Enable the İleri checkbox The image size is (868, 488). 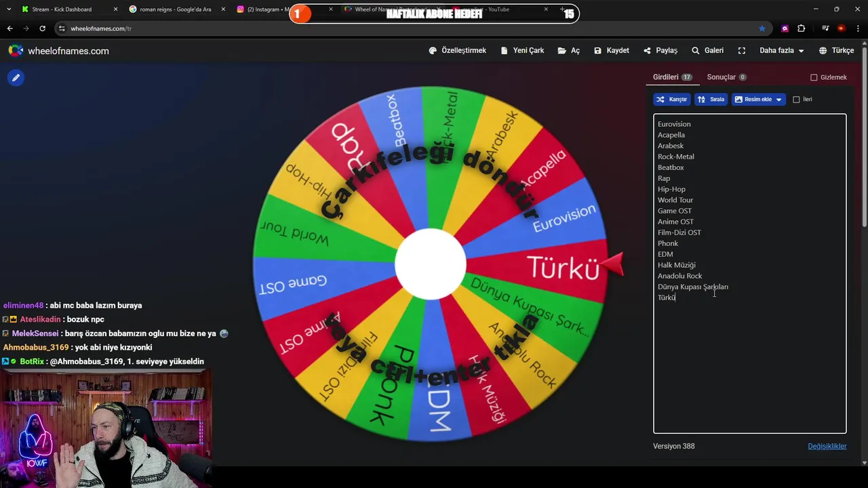pos(796,100)
